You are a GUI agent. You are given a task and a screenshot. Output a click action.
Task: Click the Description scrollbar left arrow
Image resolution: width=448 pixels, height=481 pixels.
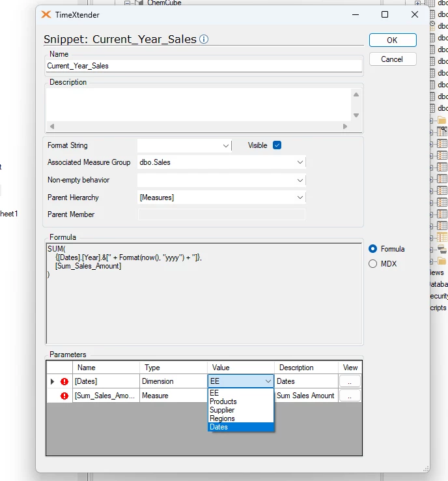pos(52,126)
